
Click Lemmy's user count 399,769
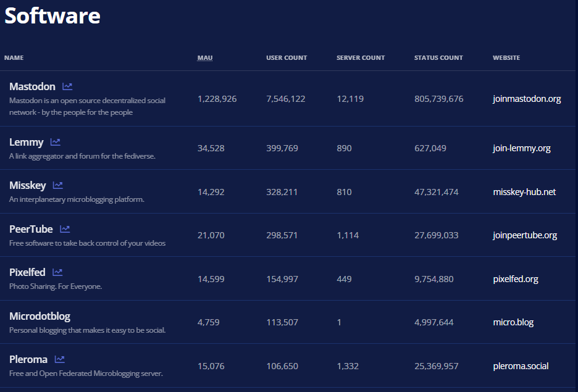point(282,148)
